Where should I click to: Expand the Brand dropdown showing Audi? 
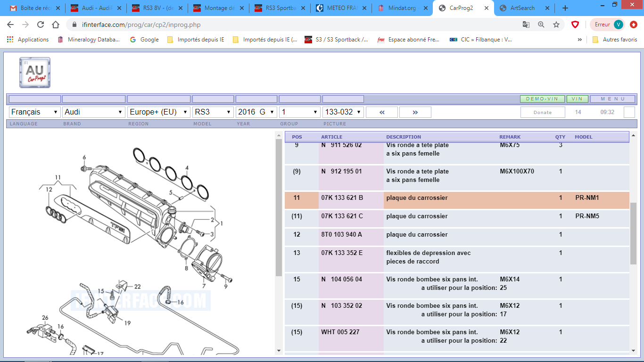click(93, 112)
